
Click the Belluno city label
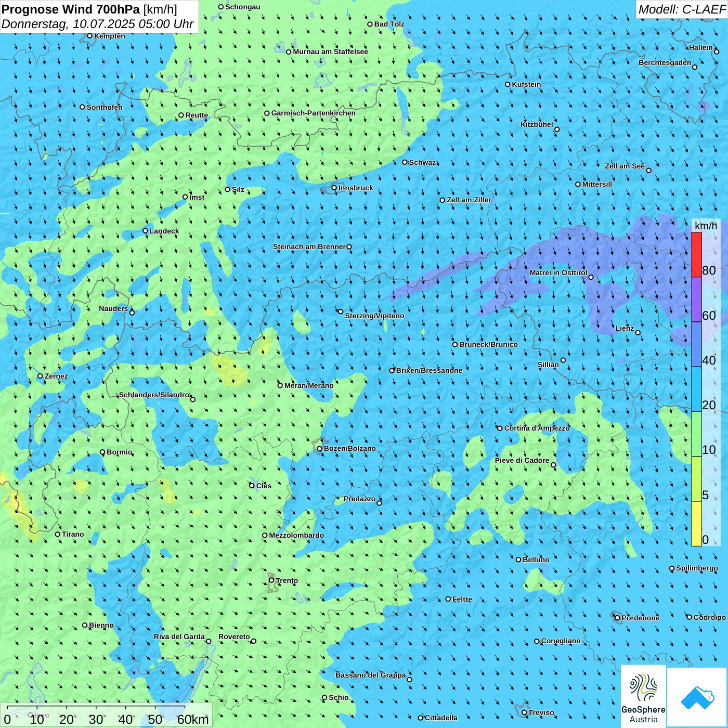point(536,560)
